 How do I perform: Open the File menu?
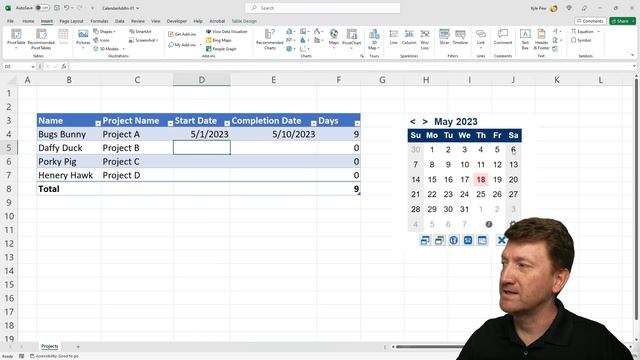click(x=10, y=21)
